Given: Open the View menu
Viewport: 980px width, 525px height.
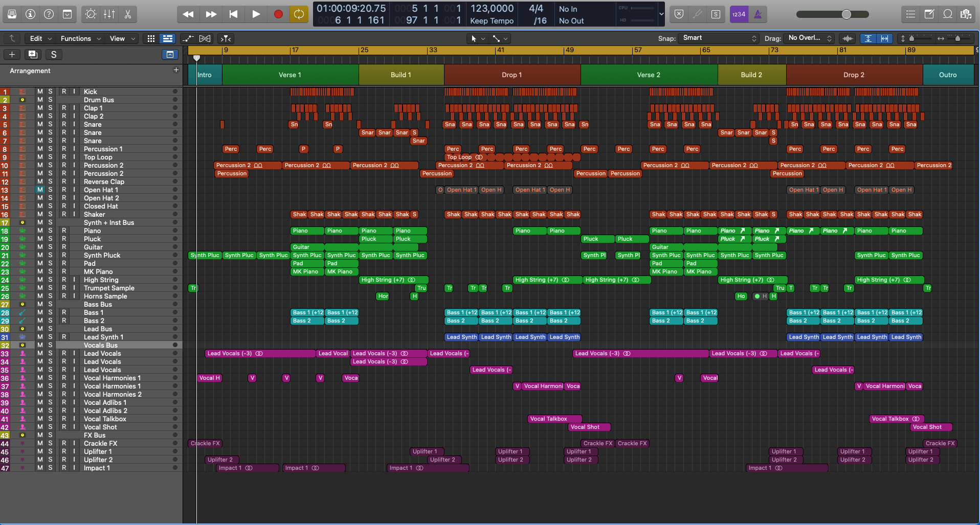Looking at the screenshot, I should point(123,38).
